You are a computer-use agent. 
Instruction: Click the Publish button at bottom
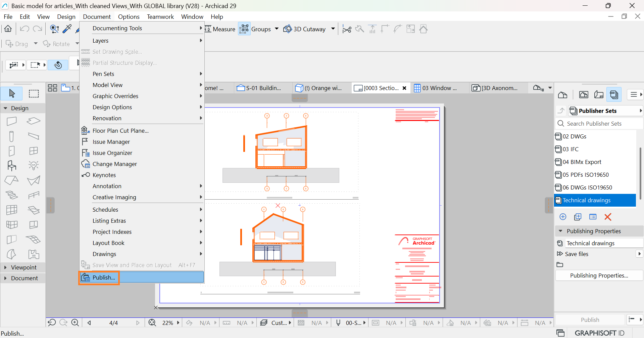(590, 320)
